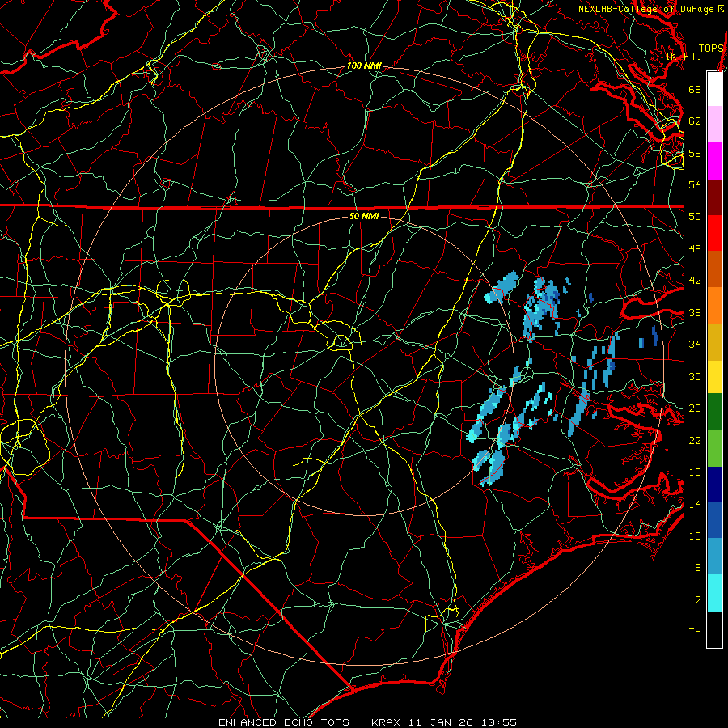728x728 pixels.
Task: Click the legend value 58
Action: coord(695,153)
